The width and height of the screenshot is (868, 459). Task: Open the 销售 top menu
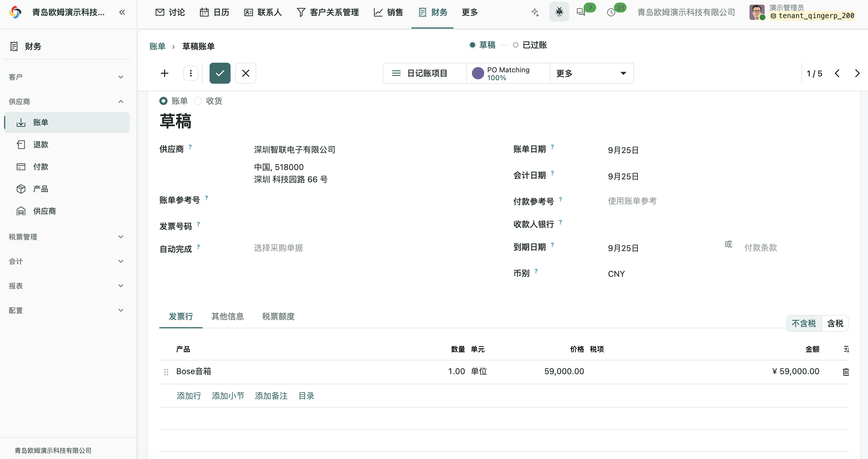click(x=388, y=13)
